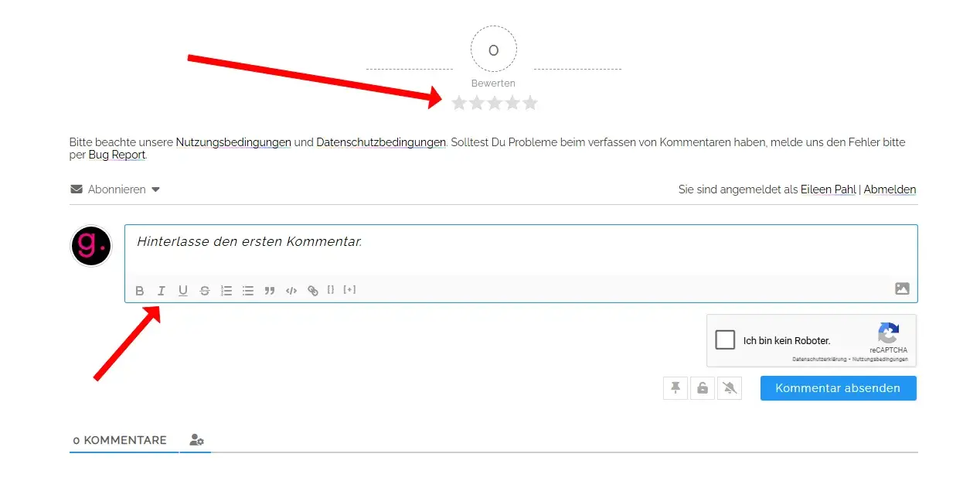Viewport: 980px width, 481px height.
Task: Open the 0 Kommentare tab
Action: [120, 440]
